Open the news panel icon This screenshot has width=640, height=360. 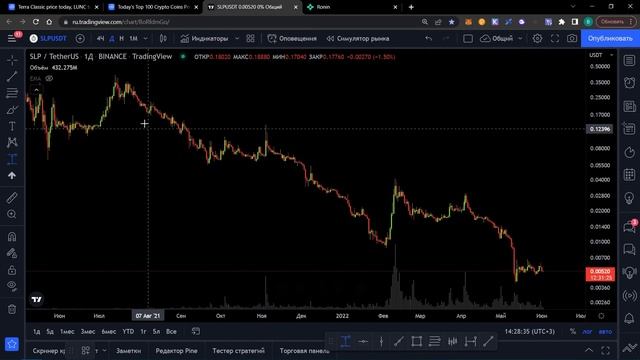point(629,107)
